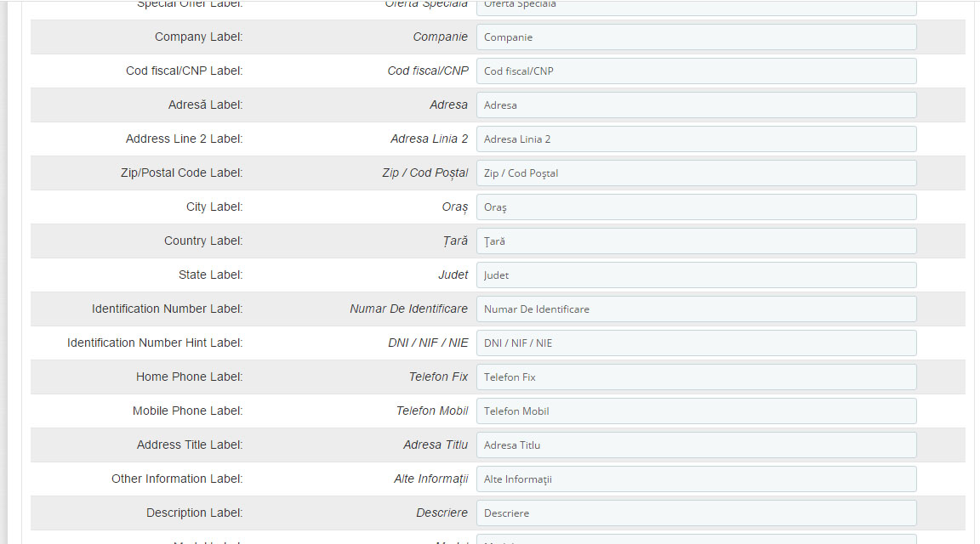Click the italic "Numar De Identificare" default text
This screenshot has height=544, width=980.
tap(408, 309)
